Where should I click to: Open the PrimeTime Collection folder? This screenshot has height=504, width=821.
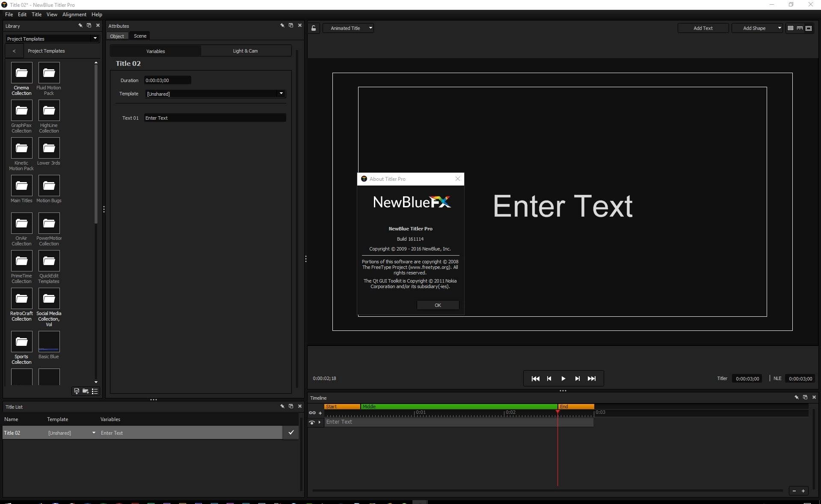pos(21,261)
